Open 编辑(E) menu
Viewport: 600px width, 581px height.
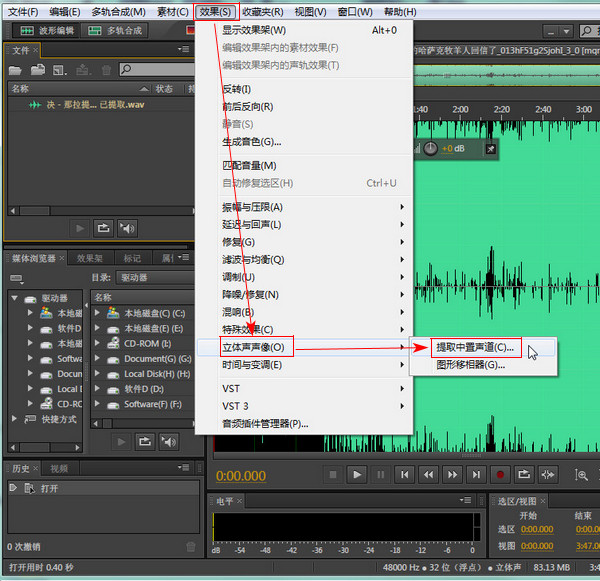tap(65, 12)
